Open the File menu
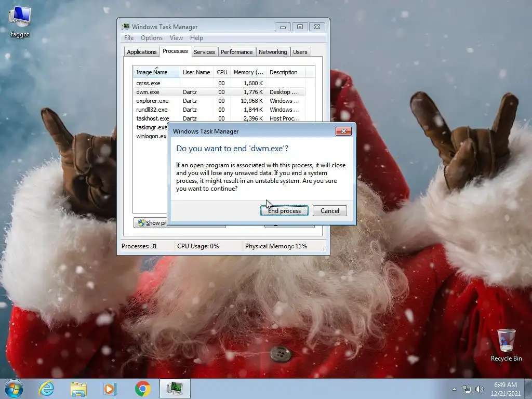Screen dimensions: 532x399 tap(129, 37)
